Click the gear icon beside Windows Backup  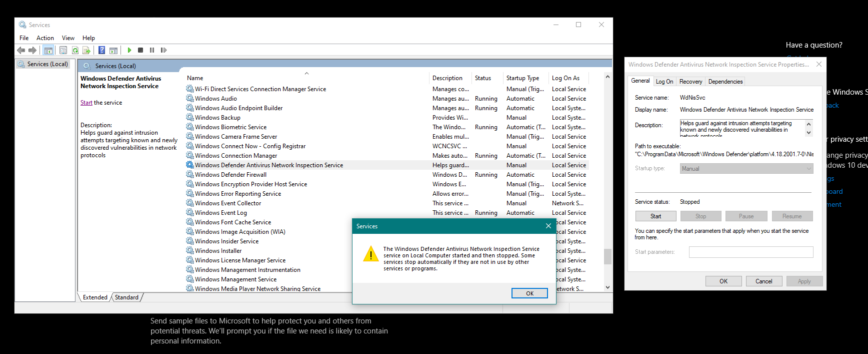click(x=190, y=117)
